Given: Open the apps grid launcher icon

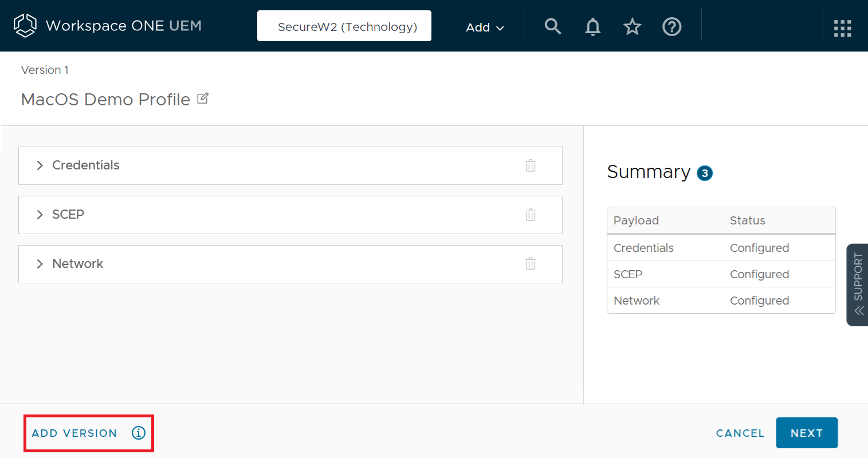Looking at the screenshot, I should point(842,28).
